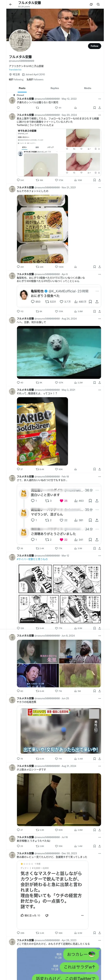The image size is (110, 980).
Task: Repost the Nov 21, 2021 post
Action: coord(39,267)
